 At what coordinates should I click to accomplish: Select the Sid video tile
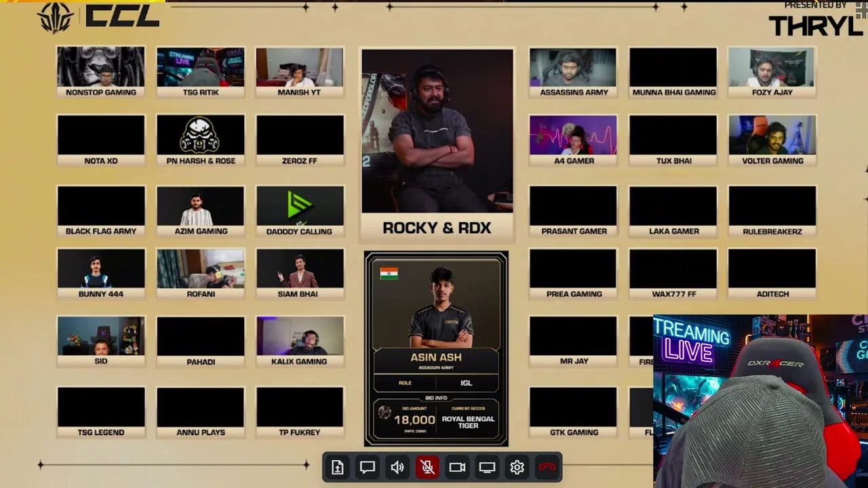[x=101, y=342]
